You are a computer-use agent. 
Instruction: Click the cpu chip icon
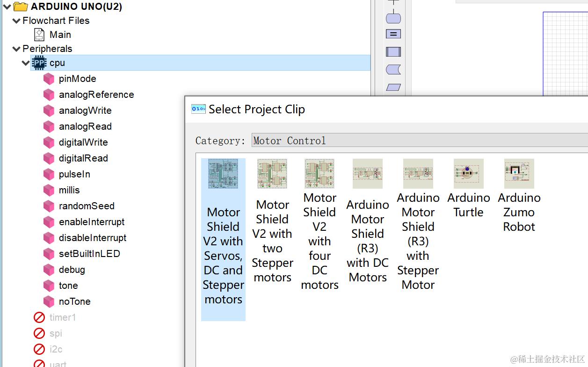[40, 63]
